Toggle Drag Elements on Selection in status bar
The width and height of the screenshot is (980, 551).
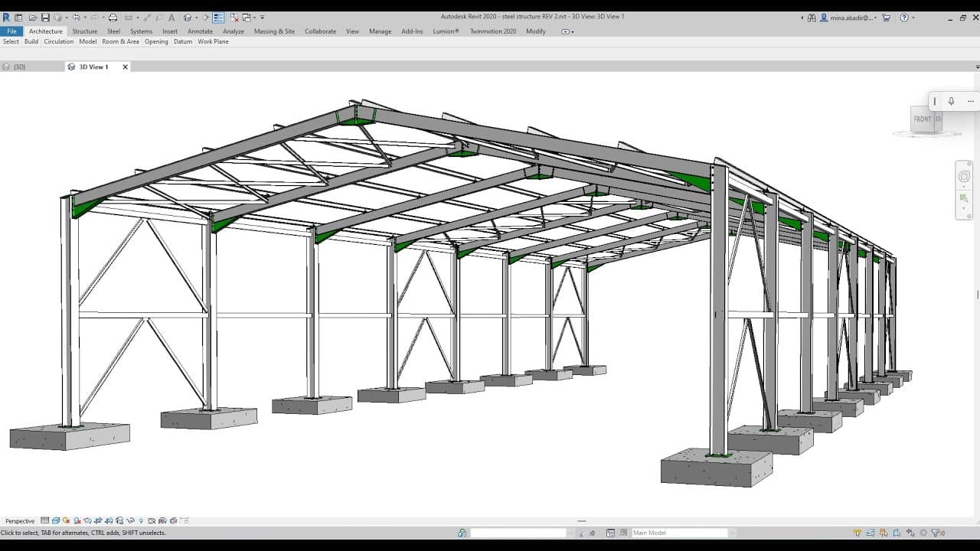[910, 533]
